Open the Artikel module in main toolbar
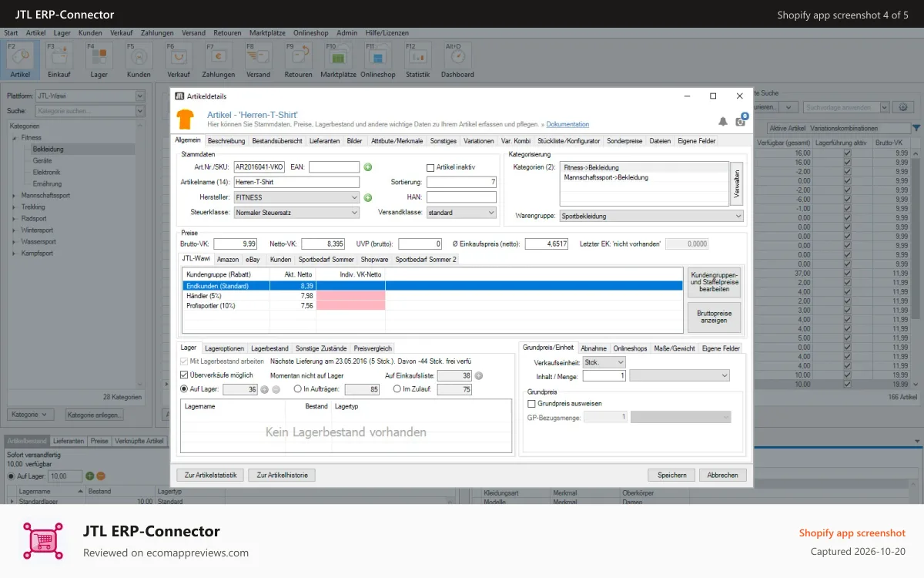Image resolution: width=924 pixels, height=578 pixels. tap(21, 60)
